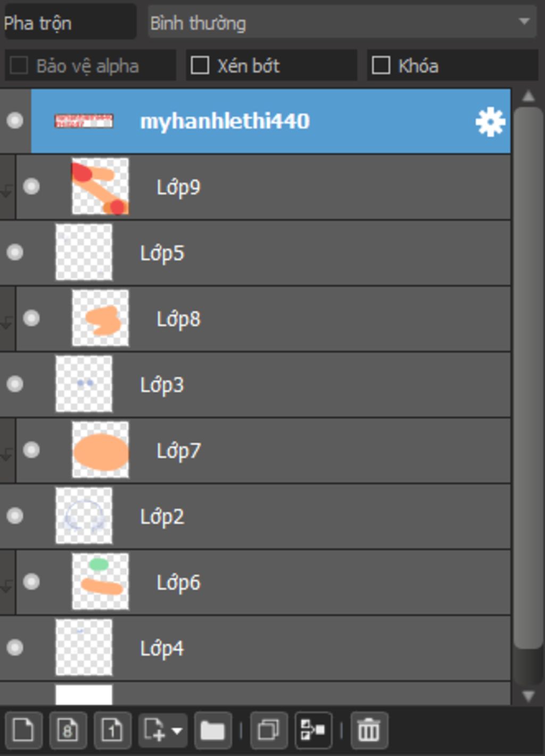The image size is (545, 756).
Task: Create a new color layer
Action: (23, 729)
